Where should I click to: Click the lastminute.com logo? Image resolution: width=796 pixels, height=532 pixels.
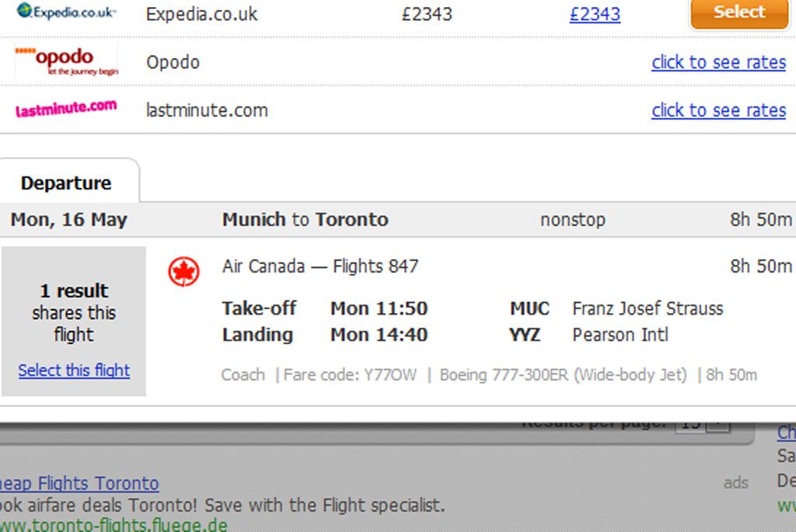[x=67, y=108]
